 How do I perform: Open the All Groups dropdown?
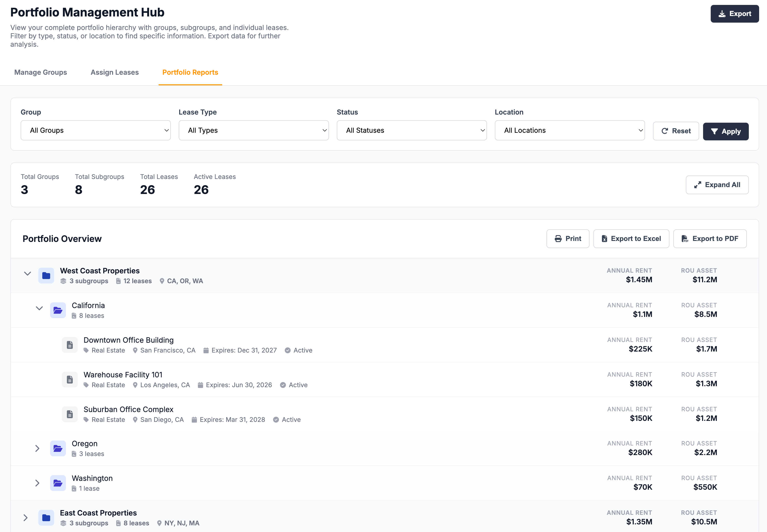[x=96, y=130]
